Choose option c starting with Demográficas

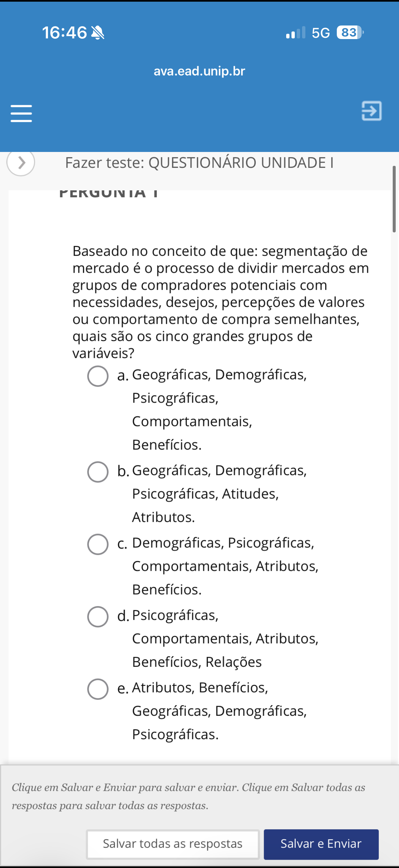pos(98,544)
